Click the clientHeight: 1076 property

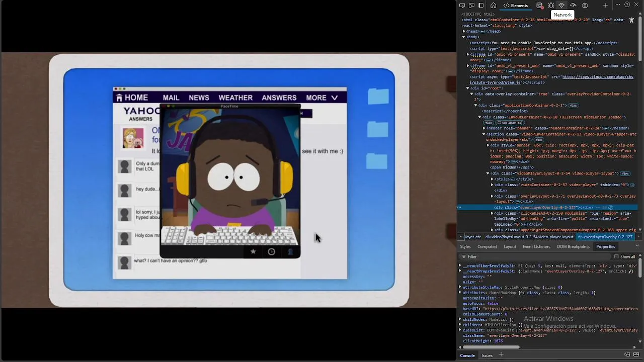click(482, 341)
